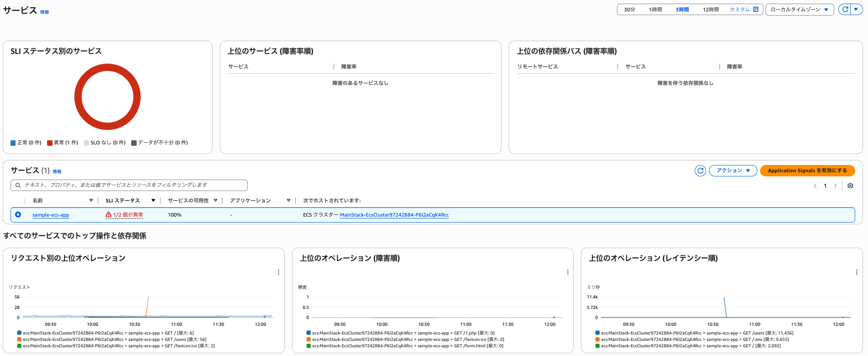Open options menu of 上位のオペレーション (障害順) chart
Screen dimensions: 868x356
[x=568, y=272]
